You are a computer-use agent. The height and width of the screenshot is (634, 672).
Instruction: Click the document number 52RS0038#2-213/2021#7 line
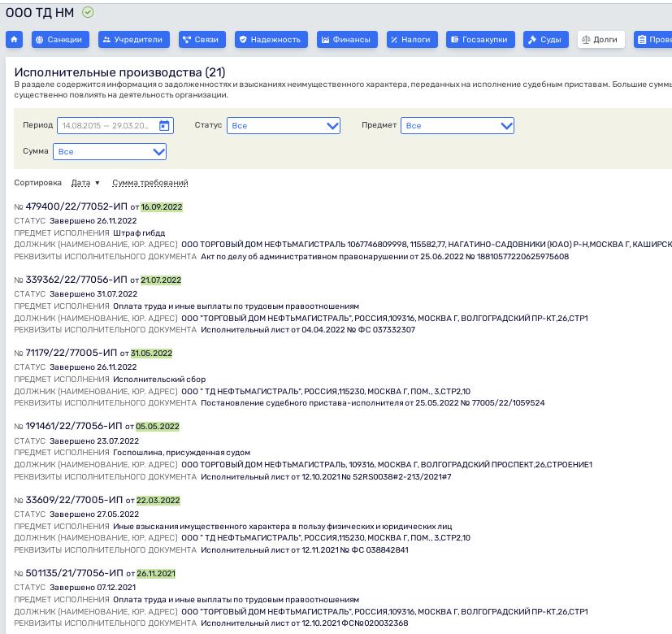pyautogui.click(x=326, y=476)
